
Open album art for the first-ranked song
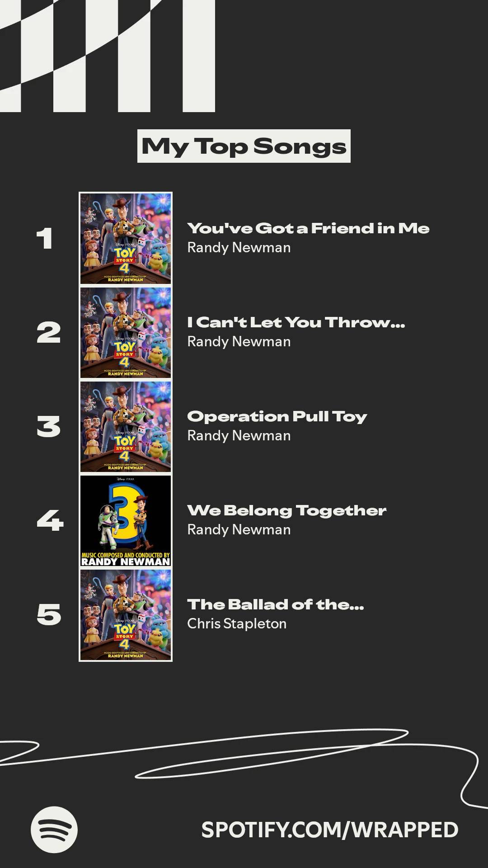pyautogui.click(x=126, y=238)
